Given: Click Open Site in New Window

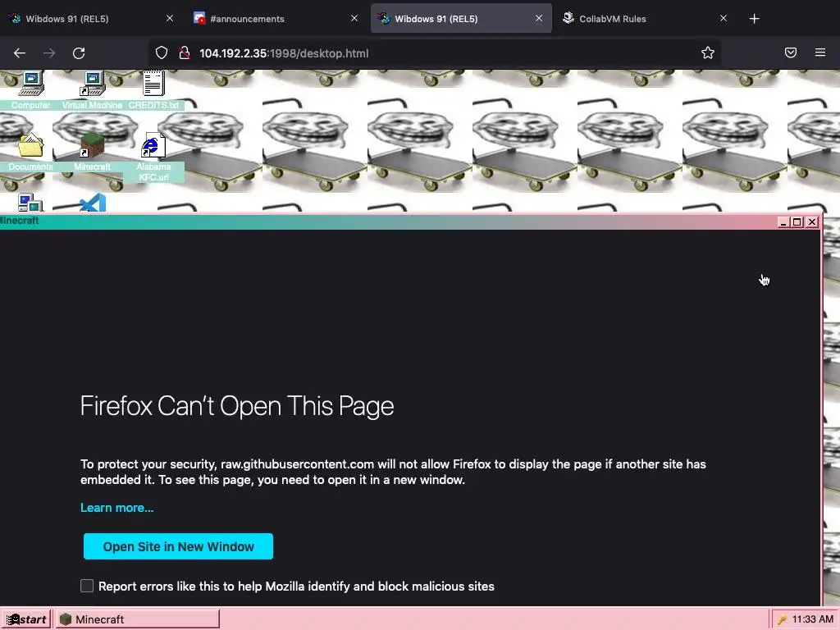Looking at the screenshot, I should pos(178,546).
